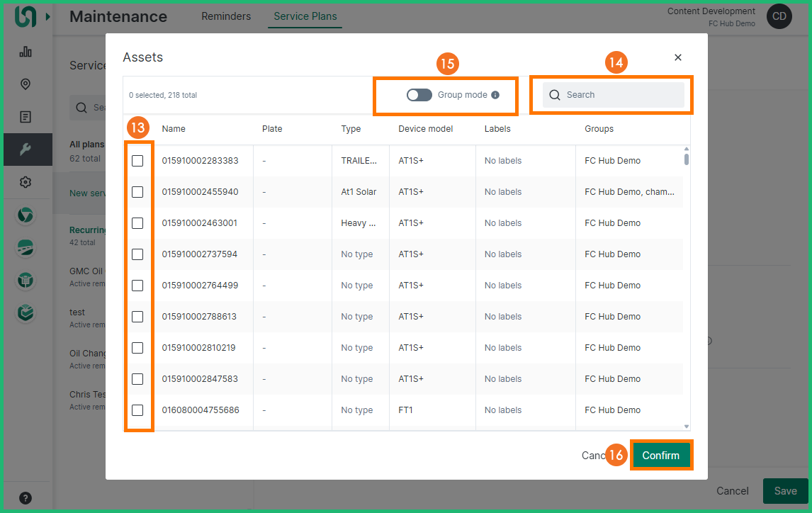Select the checkbox for asset 015910002463001
The height and width of the screenshot is (513, 812).
point(137,223)
